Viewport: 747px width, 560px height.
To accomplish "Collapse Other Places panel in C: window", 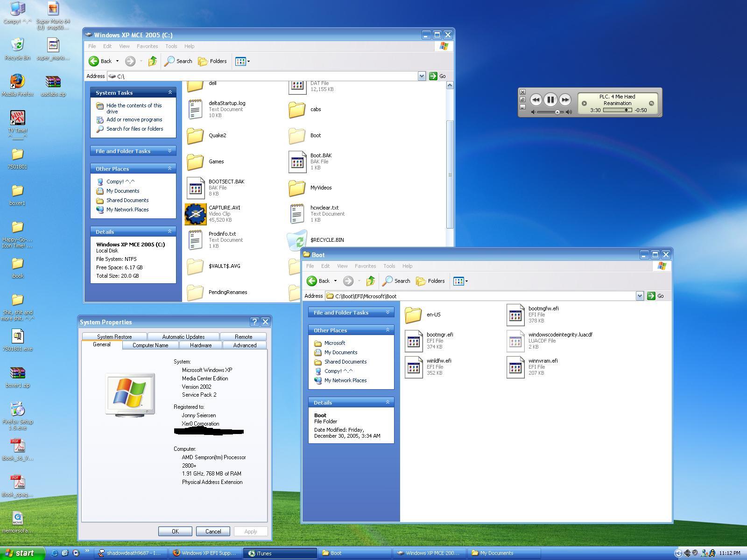I will coord(170,168).
